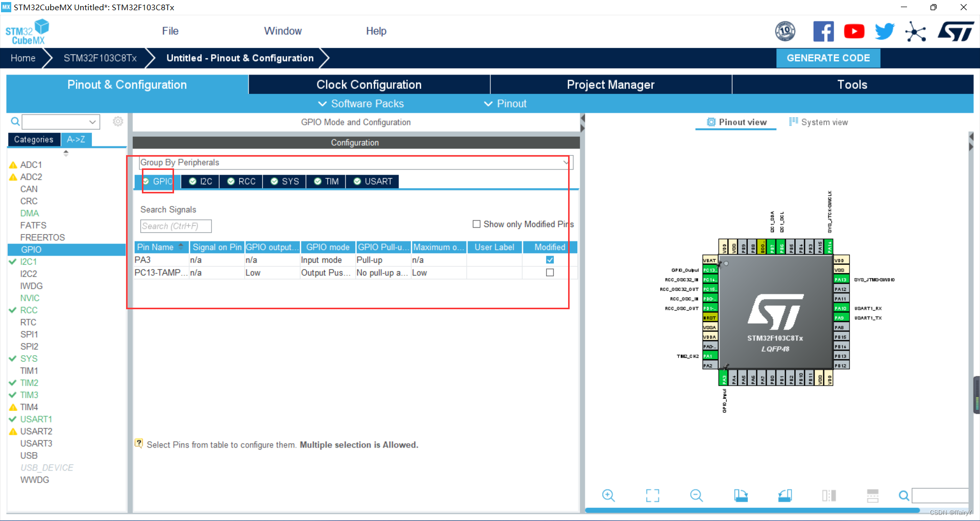The image size is (980, 521).
Task: Click the TIM4 warning triangle icon
Action: click(x=13, y=407)
